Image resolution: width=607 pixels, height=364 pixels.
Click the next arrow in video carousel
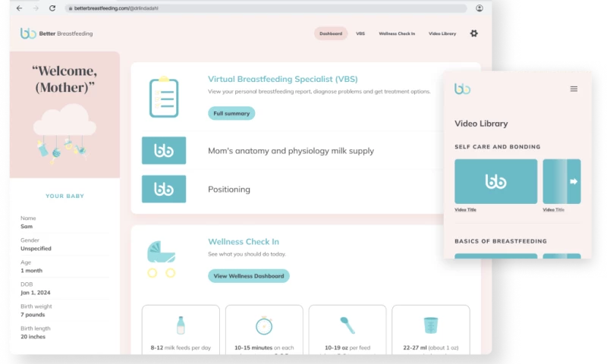coord(574,181)
